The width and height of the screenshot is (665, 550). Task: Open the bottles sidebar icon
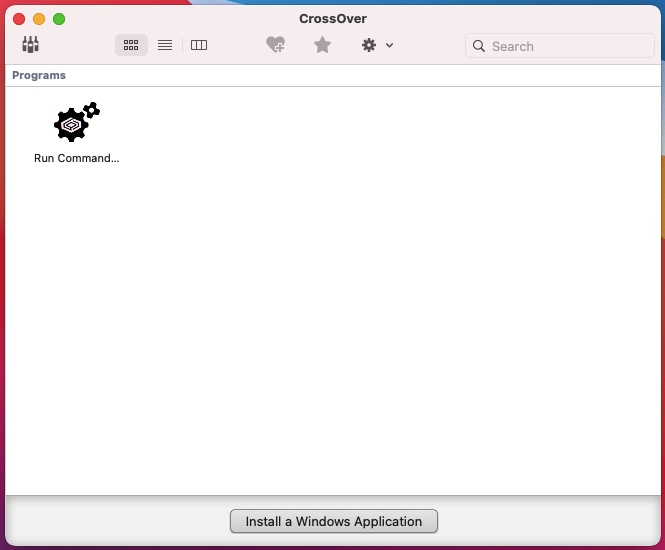point(31,45)
